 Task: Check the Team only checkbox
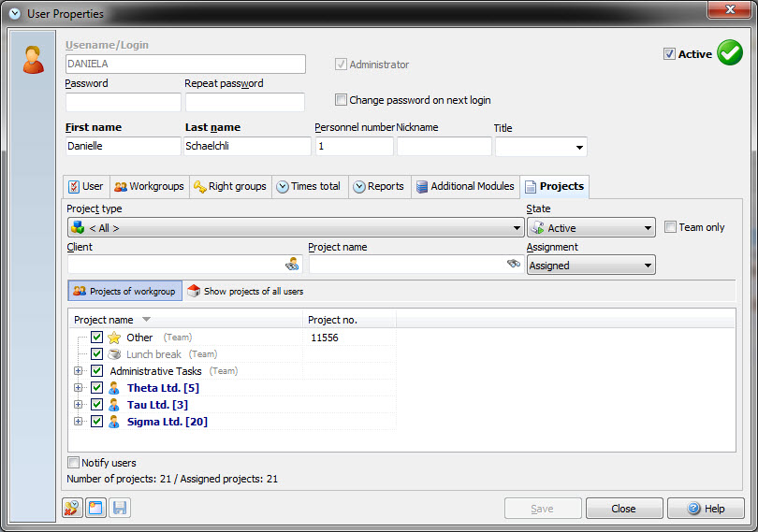[670, 226]
